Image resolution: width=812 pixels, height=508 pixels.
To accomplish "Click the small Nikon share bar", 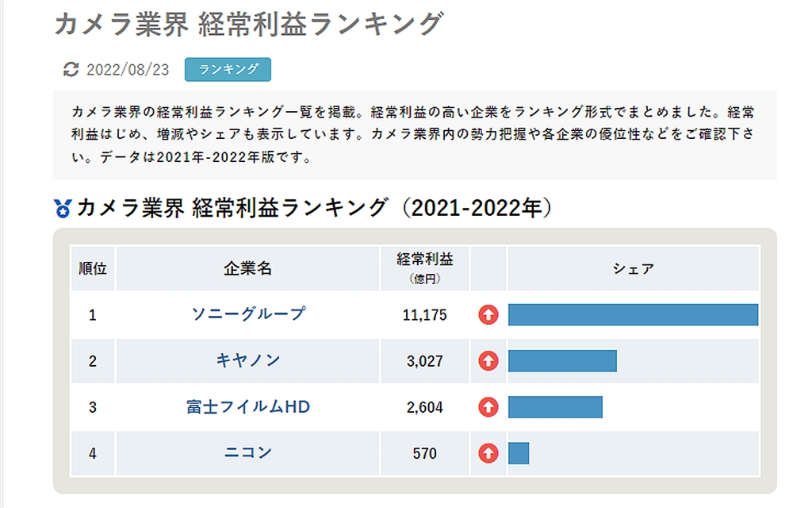I will pyautogui.click(x=519, y=453).
